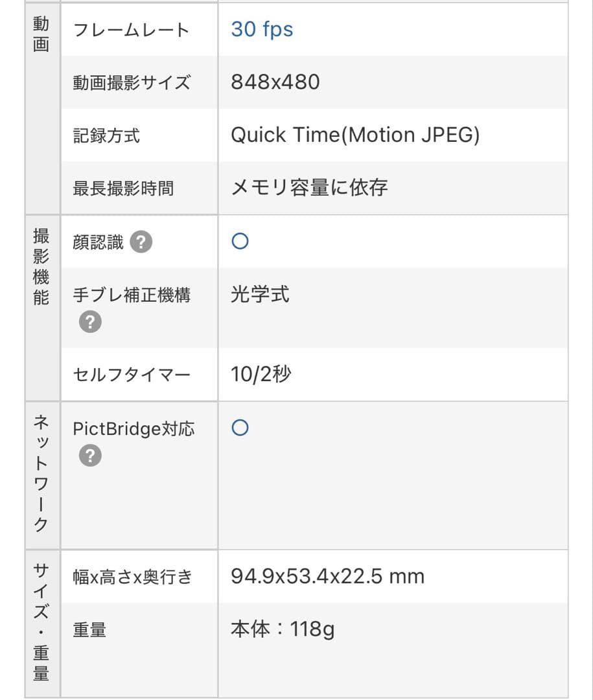Click the サイズ・重量 section label

41,624
